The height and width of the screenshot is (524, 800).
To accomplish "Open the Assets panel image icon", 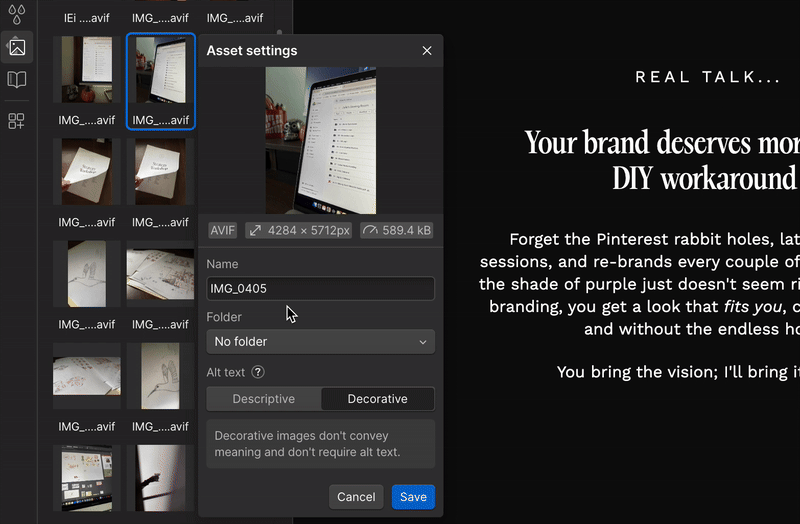I will pyautogui.click(x=17, y=47).
